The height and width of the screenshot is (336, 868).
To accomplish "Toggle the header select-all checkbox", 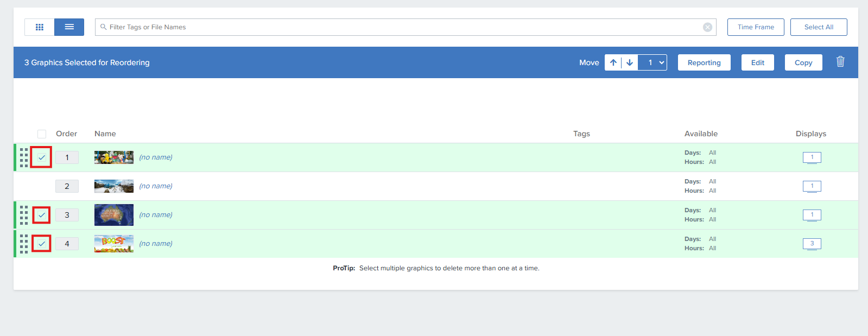I will (42, 134).
